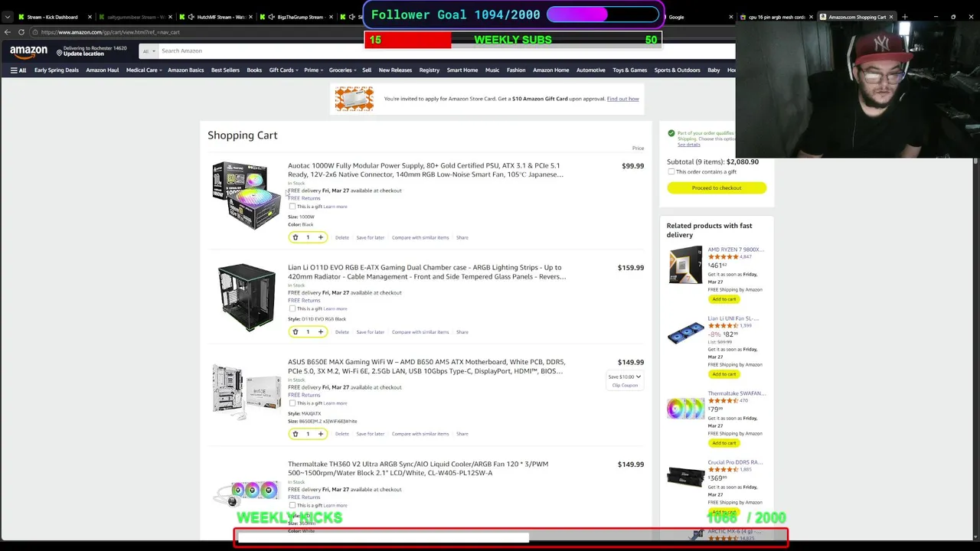Click the browser address bar URL

(110, 32)
